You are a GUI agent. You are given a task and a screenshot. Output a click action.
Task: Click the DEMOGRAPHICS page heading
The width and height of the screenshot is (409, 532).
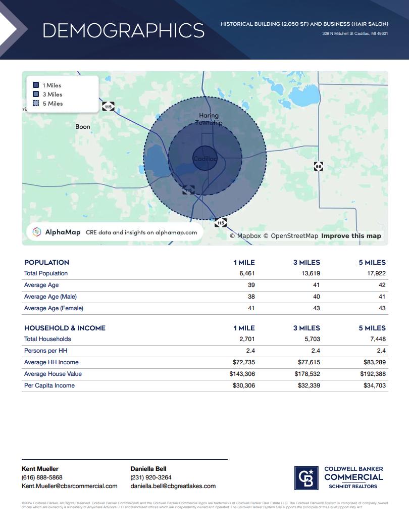(123, 30)
